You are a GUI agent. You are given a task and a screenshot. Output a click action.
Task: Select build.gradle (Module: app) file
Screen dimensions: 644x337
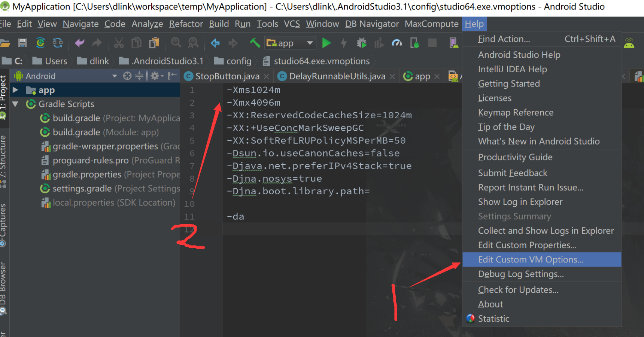point(99,132)
